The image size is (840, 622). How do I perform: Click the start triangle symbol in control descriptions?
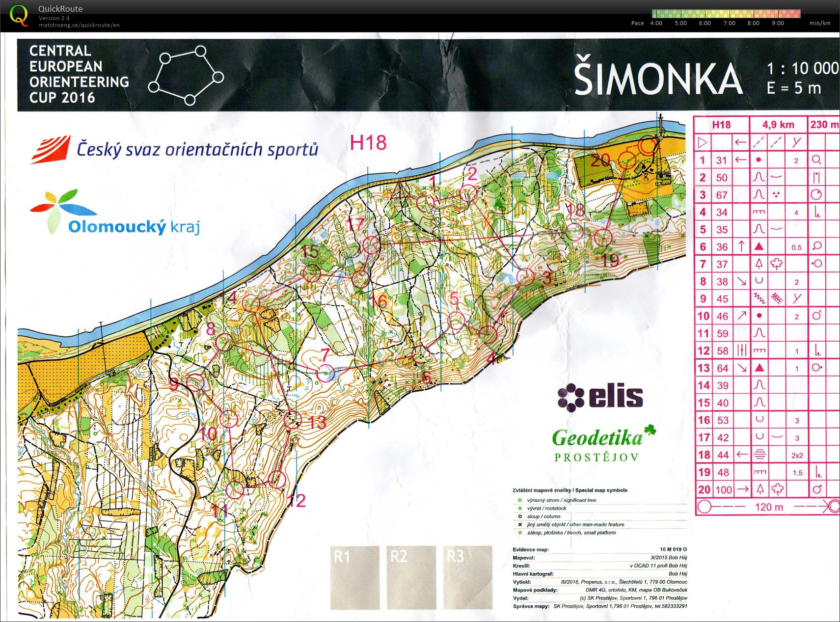[703, 143]
